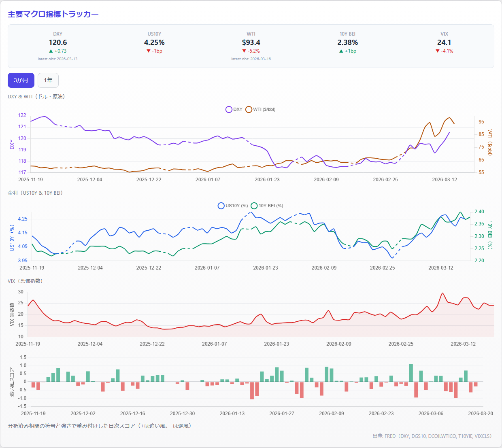Click the VIX 実数値 axis label
This screenshot has width=502, height=448.
12,314
